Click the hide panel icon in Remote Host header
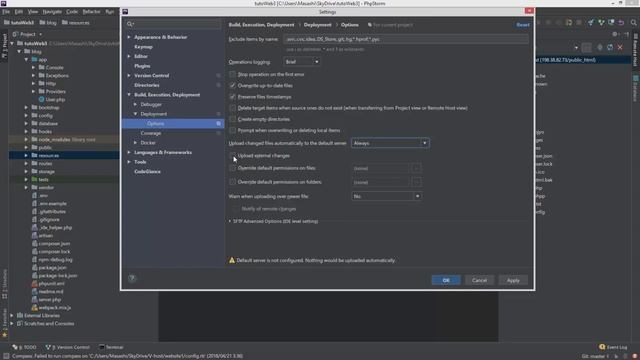The image size is (640, 360). click(626, 34)
